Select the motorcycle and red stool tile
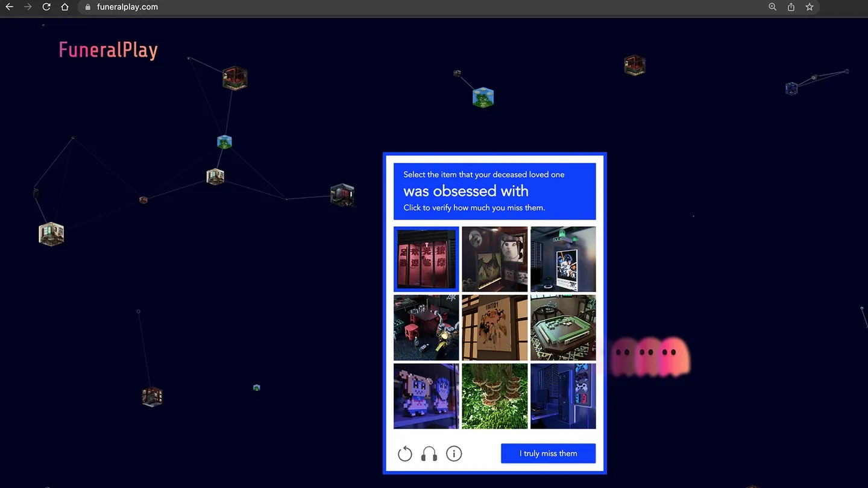Image resolution: width=868 pixels, height=488 pixels. pos(426,328)
